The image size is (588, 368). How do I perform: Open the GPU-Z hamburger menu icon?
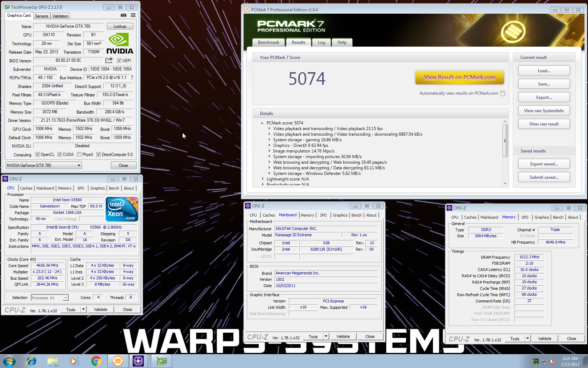click(133, 15)
